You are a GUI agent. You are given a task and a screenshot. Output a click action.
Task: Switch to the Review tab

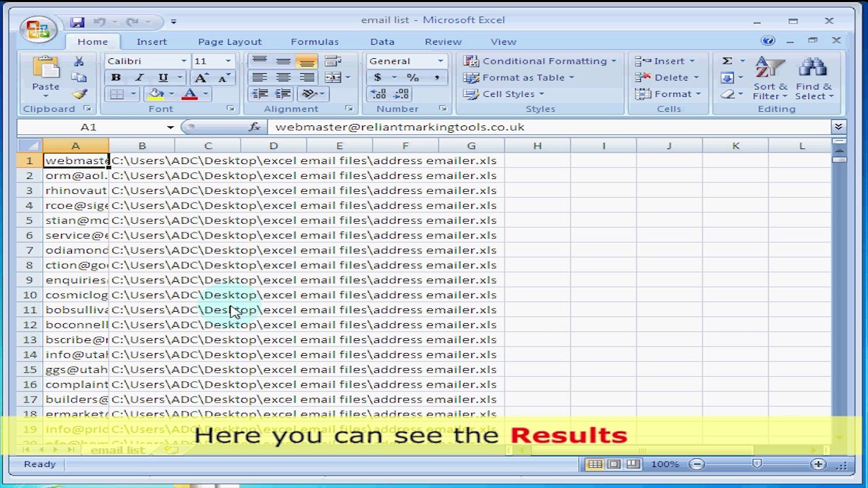[443, 41]
